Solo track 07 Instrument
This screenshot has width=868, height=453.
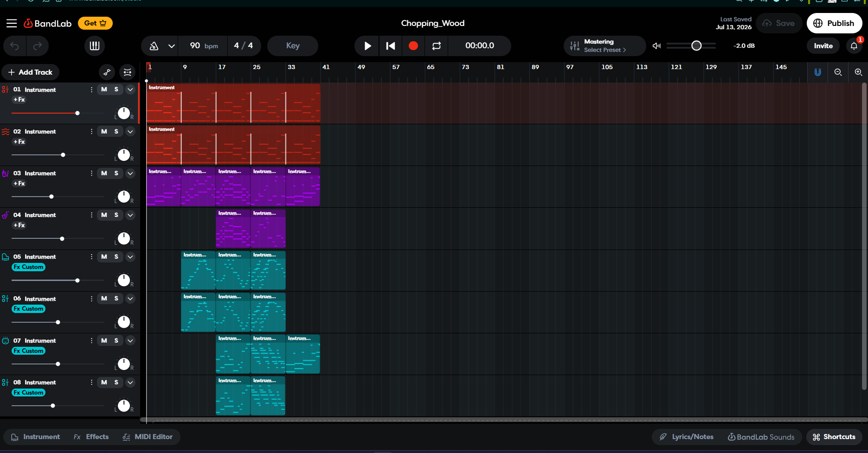pyautogui.click(x=116, y=340)
